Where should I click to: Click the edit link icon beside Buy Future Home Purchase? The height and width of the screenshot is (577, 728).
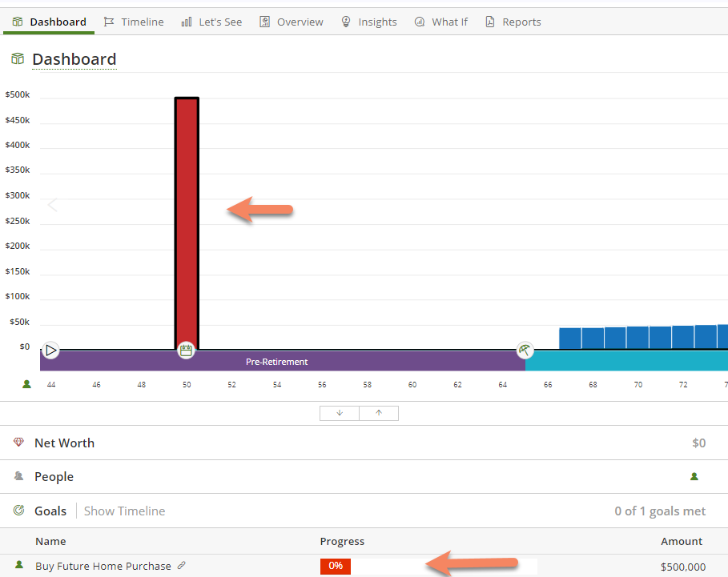tap(182, 566)
